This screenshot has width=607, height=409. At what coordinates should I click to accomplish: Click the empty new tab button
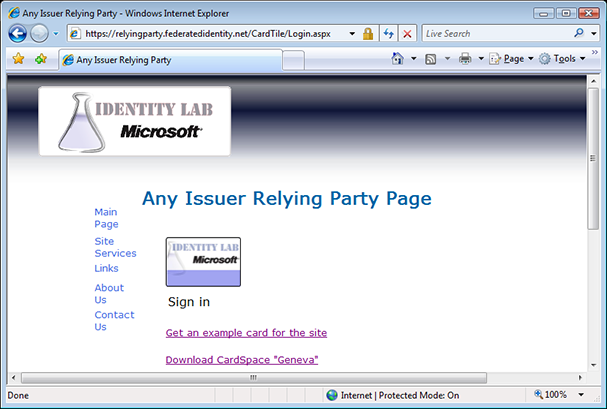(x=294, y=60)
